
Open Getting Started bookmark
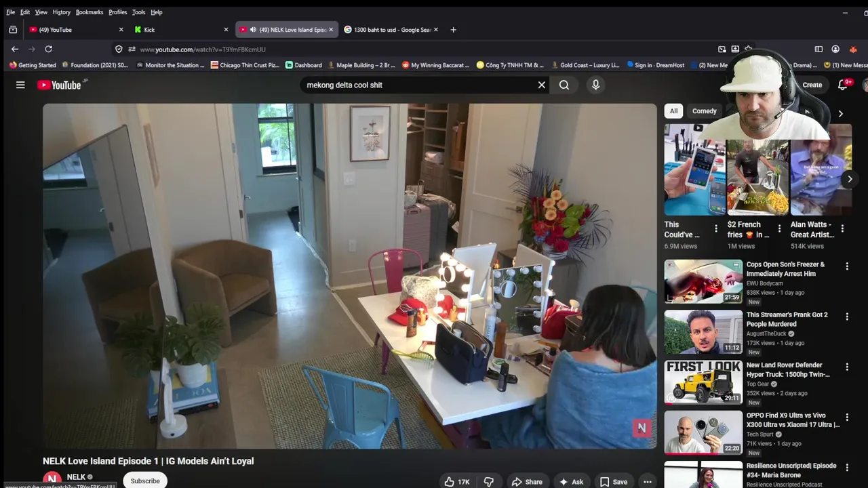click(33, 65)
